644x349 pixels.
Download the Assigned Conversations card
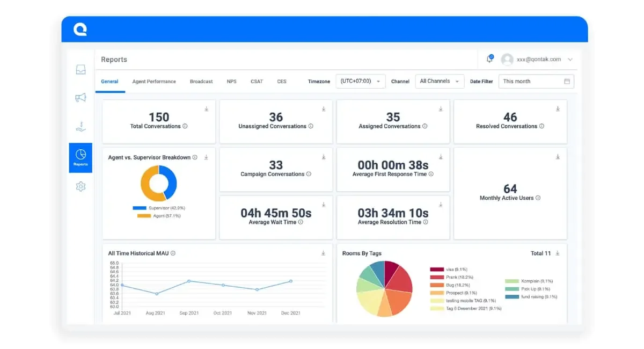click(x=441, y=109)
